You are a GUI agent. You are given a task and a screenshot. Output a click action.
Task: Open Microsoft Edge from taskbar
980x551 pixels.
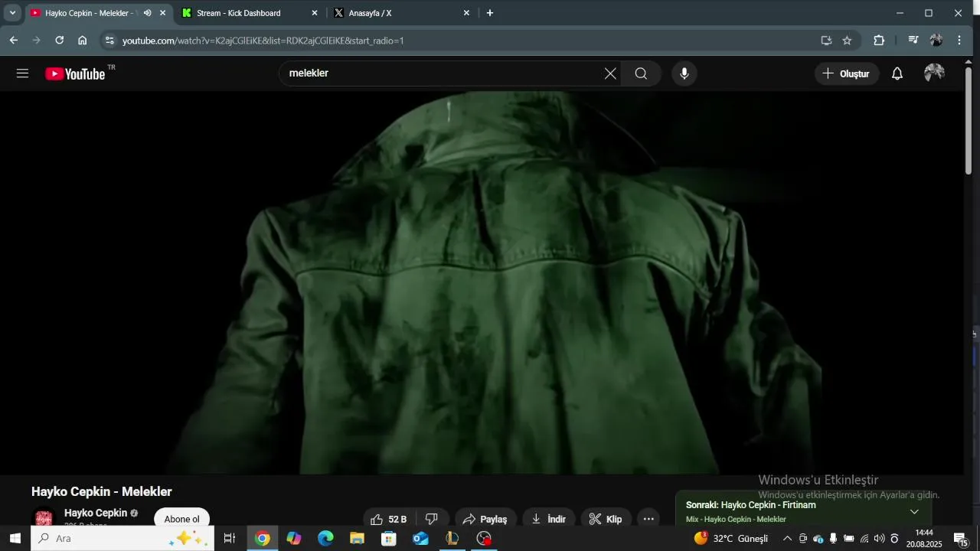coord(325,539)
